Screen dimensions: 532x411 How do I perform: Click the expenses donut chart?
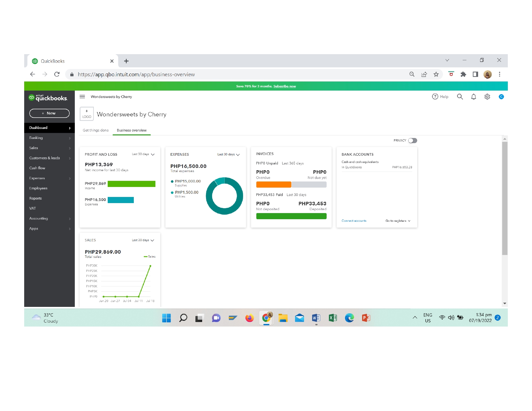click(x=224, y=196)
